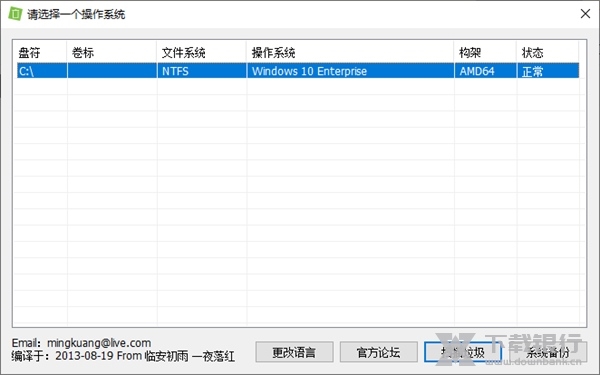Screen dimensions: 600x375
Task: Click the NTFS file system cell
Action: point(201,71)
